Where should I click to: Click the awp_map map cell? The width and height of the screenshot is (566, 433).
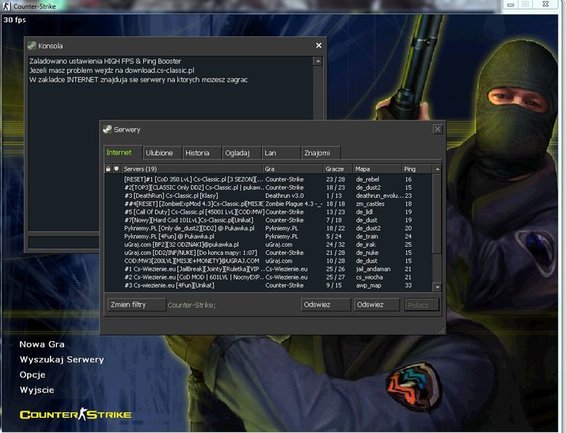369,285
